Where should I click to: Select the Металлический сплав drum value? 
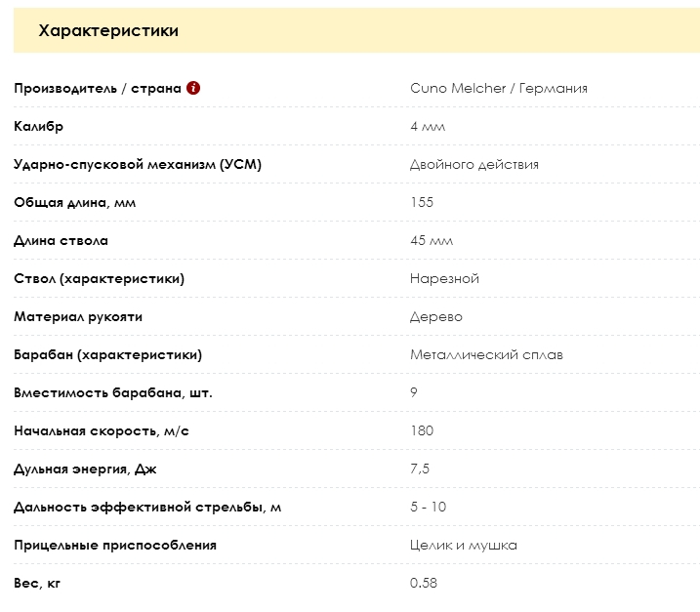point(486,355)
